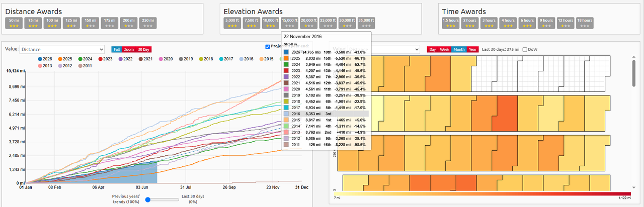Viewport: 644px width, 207px height.
Task: Toggle the 2012 legend entry
Action: [x=64, y=65]
